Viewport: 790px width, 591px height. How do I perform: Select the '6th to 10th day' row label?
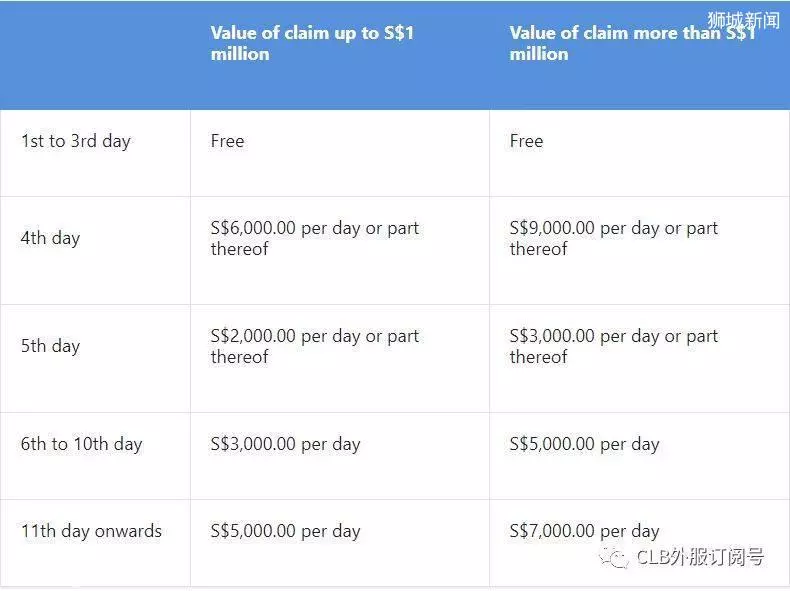[82, 444]
